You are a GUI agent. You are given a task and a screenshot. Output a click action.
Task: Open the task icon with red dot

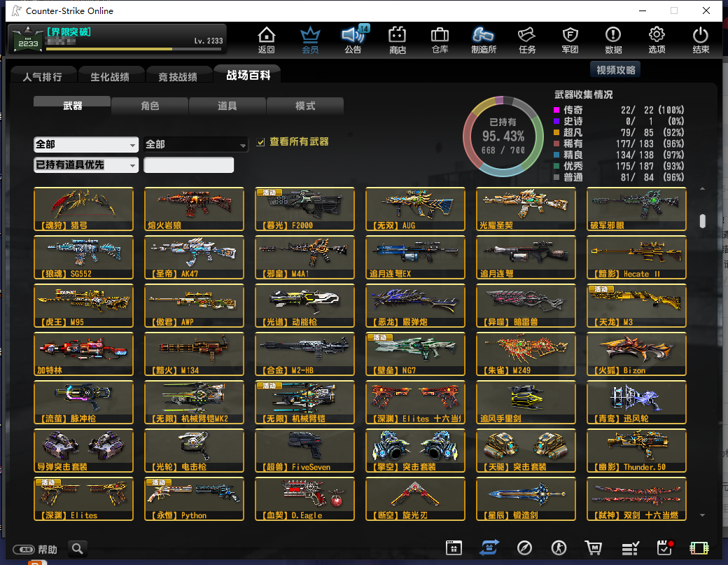point(665,547)
